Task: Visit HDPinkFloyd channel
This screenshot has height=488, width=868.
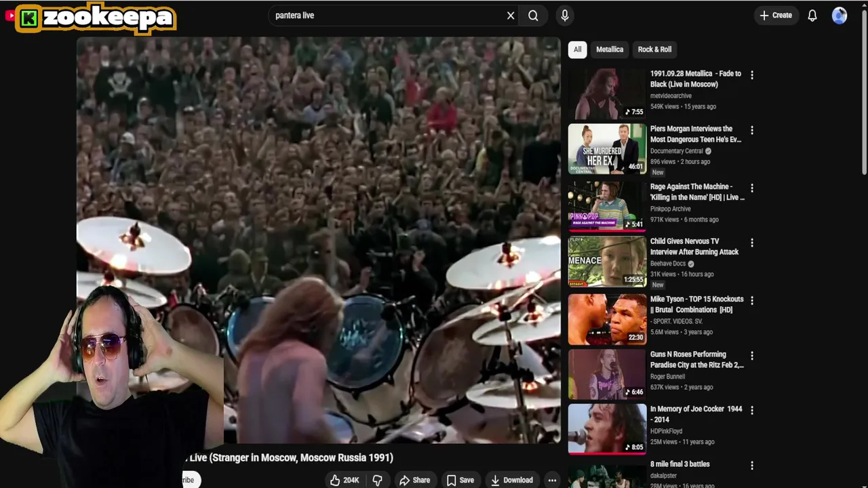Action: [666, 431]
